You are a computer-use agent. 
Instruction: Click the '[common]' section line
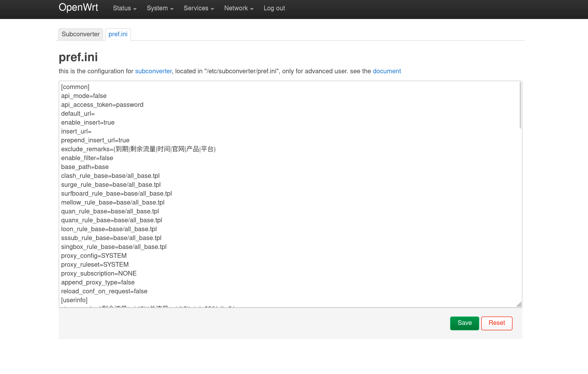pyautogui.click(x=75, y=87)
